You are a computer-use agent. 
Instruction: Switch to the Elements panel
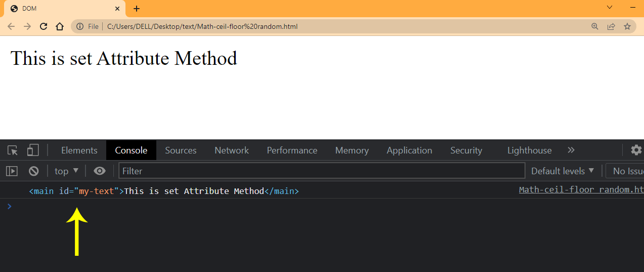point(79,150)
